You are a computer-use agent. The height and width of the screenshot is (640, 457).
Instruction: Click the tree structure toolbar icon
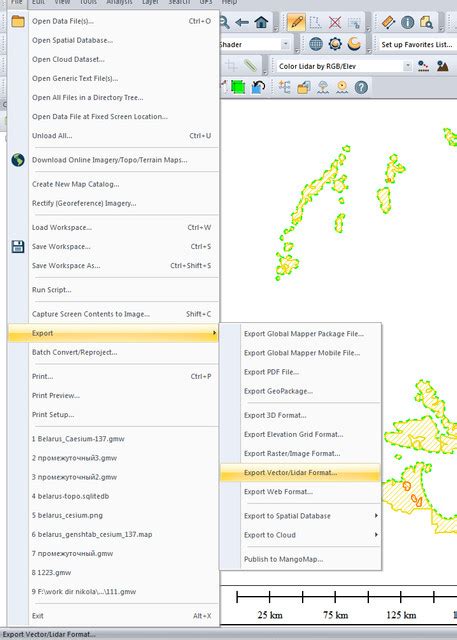click(284, 87)
